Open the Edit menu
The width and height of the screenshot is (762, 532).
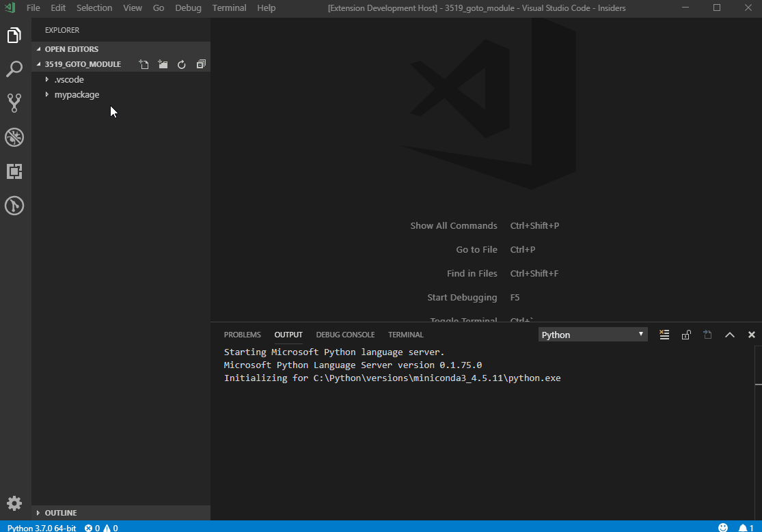click(58, 8)
